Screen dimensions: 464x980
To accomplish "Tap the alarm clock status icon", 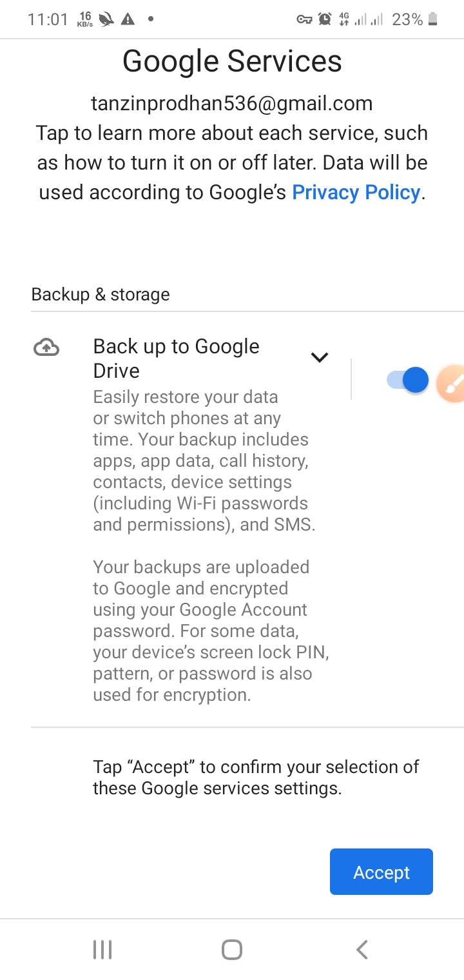I will [x=325, y=19].
